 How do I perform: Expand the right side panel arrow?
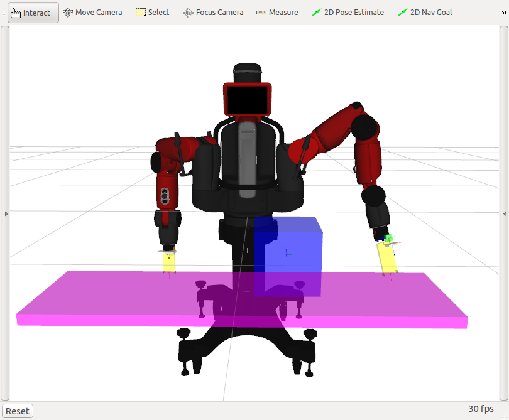click(x=505, y=213)
